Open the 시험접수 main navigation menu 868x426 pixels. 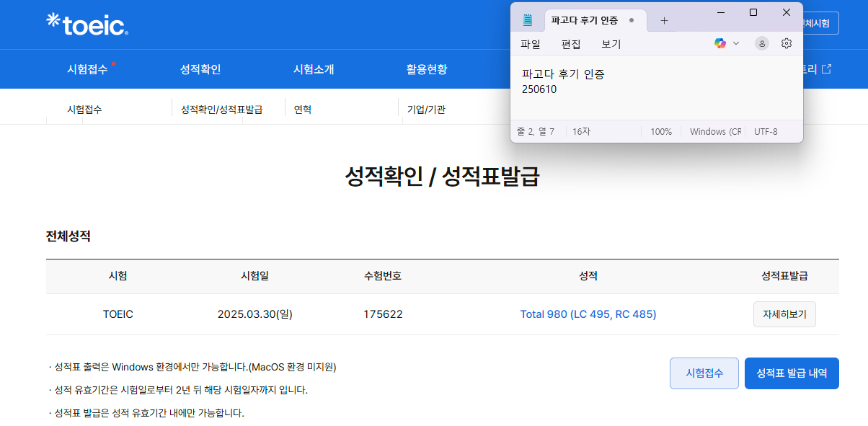click(x=87, y=69)
